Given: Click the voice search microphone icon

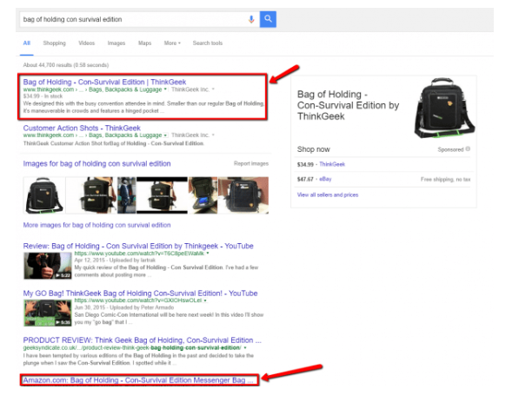Looking at the screenshot, I should [x=251, y=19].
